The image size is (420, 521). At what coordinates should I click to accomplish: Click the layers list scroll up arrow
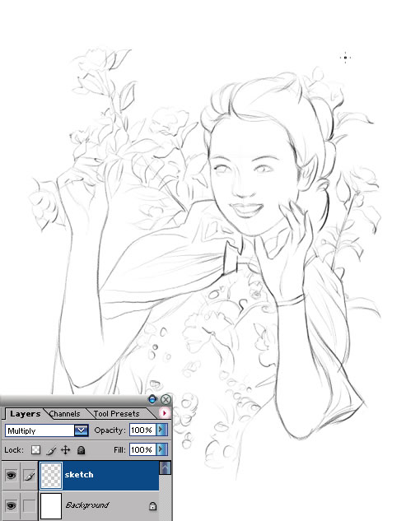166,468
